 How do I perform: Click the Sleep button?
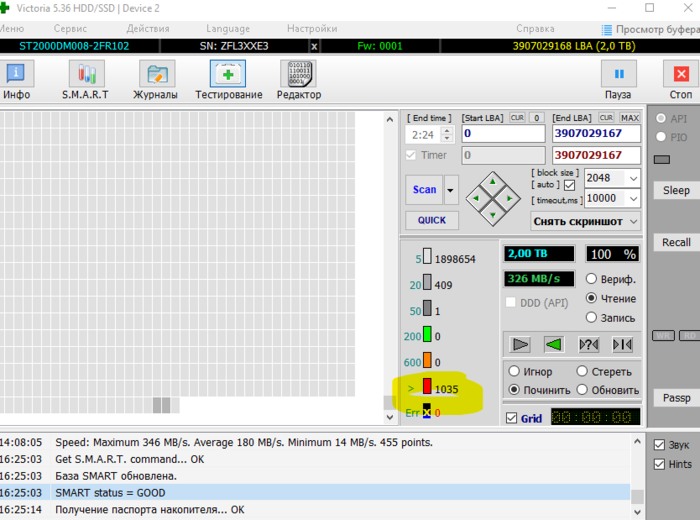(x=676, y=190)
